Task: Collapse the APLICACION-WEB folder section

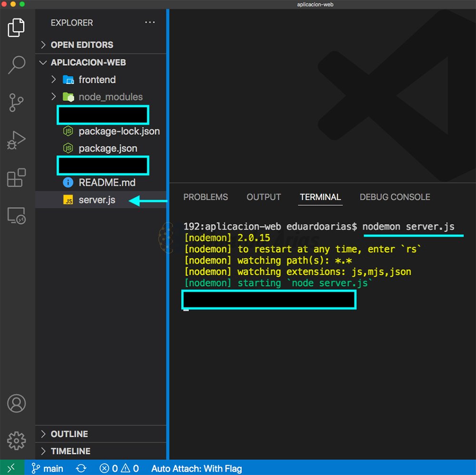Action: [101, 62]
